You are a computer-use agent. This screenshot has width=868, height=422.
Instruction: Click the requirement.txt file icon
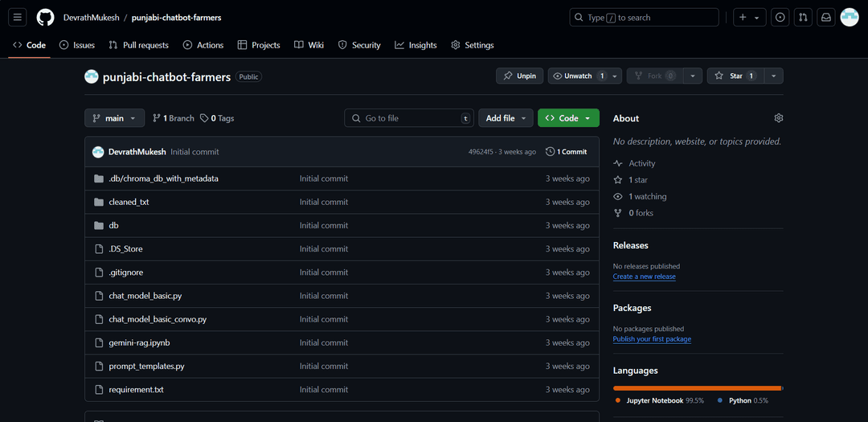coord(99,389)
